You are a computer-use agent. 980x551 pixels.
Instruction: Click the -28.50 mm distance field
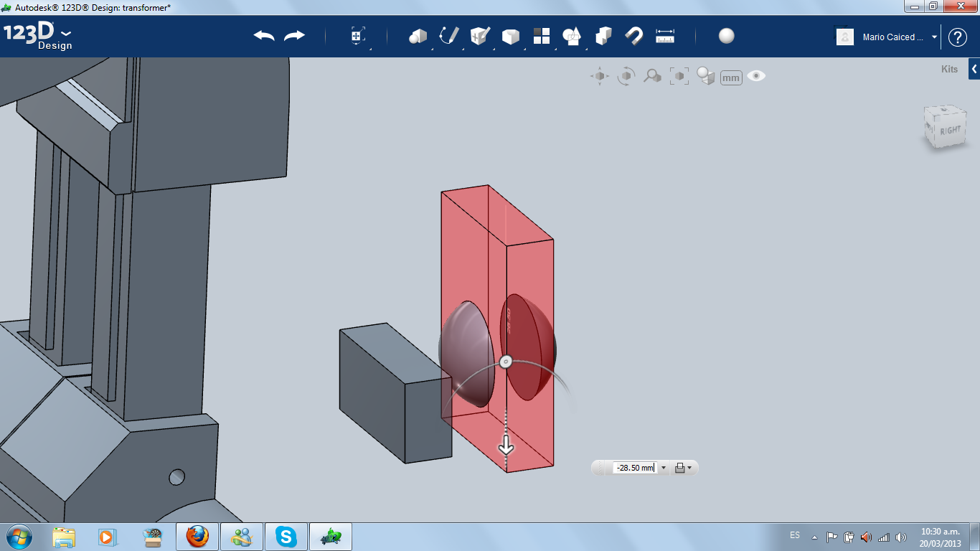634,468
